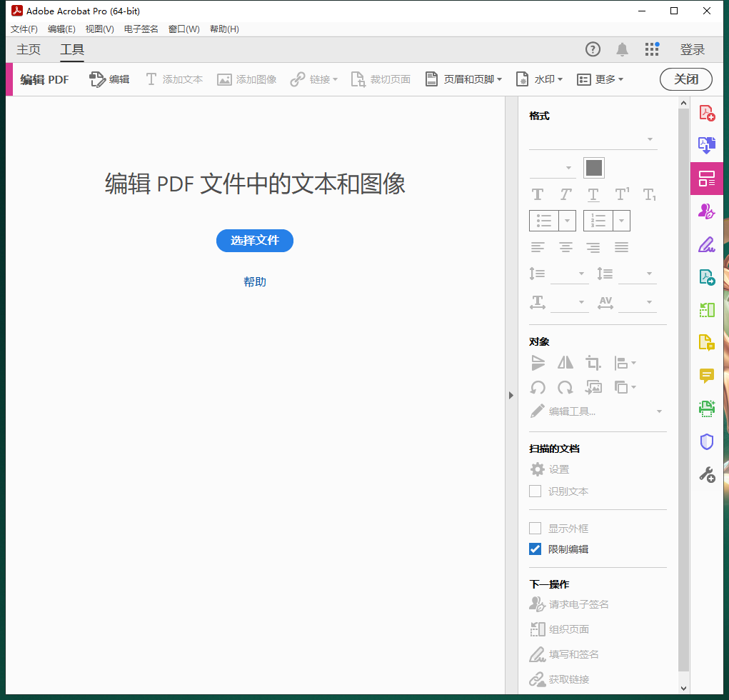Viewport: 729px width, 700px height.
Task: Open the More Tools wrench icon
Action: (x=706, y=474)
